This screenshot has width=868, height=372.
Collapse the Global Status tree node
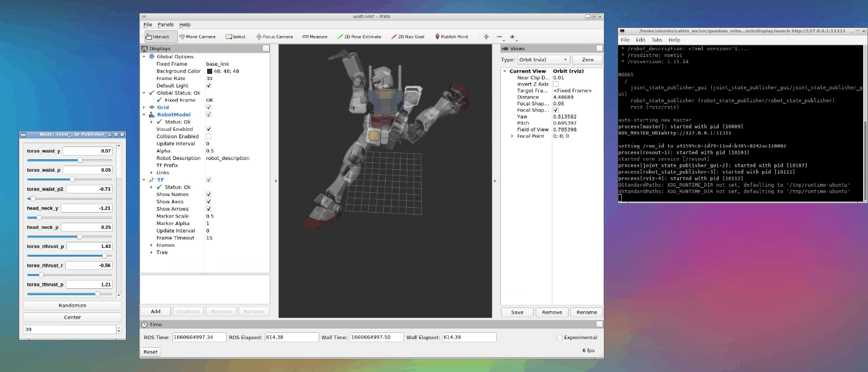[x=144, y=93]
